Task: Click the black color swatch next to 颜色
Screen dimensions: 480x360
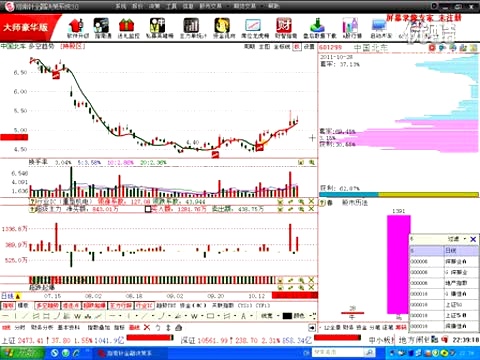Action: point(287,316)
